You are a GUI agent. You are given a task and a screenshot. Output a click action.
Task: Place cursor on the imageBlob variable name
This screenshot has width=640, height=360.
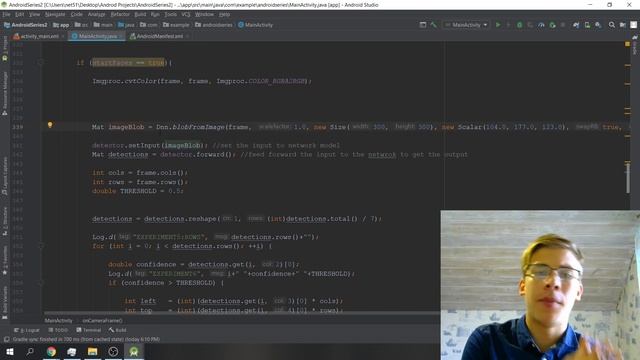pyautogui.click(x=126, y=127)
